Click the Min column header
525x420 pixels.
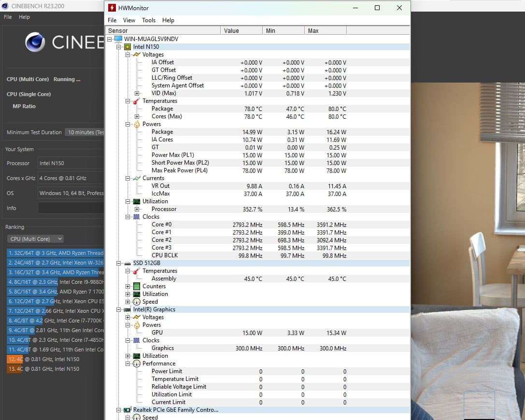point(284,30)
